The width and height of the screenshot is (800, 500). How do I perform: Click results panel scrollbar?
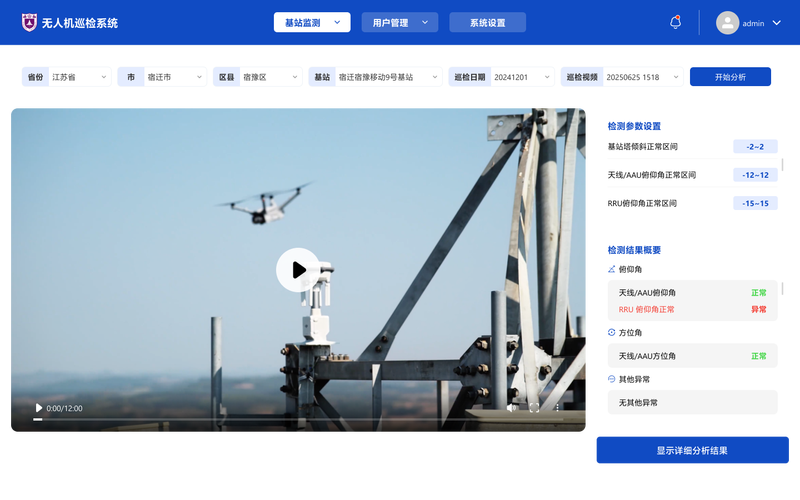pos(782,288)
